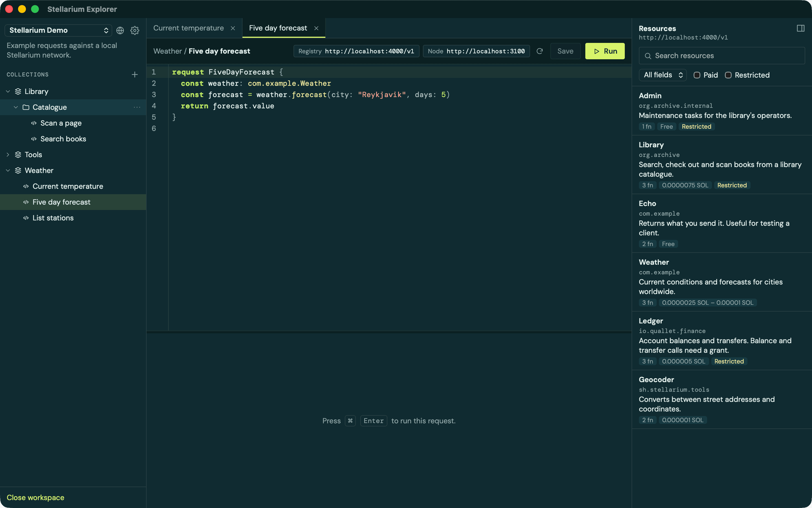Open the Stellarium Demo workspace selector
812x508 pixels.
(x=58, y=30)
